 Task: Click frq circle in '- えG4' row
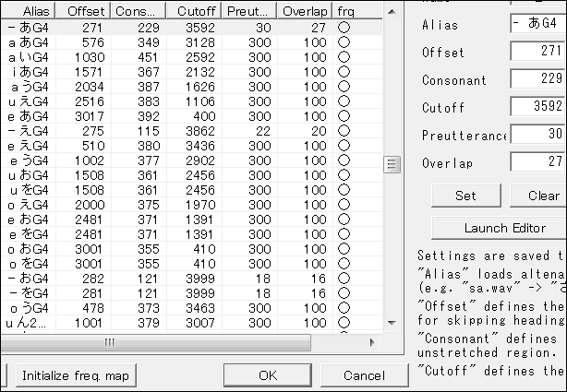(x=344, y=130)
